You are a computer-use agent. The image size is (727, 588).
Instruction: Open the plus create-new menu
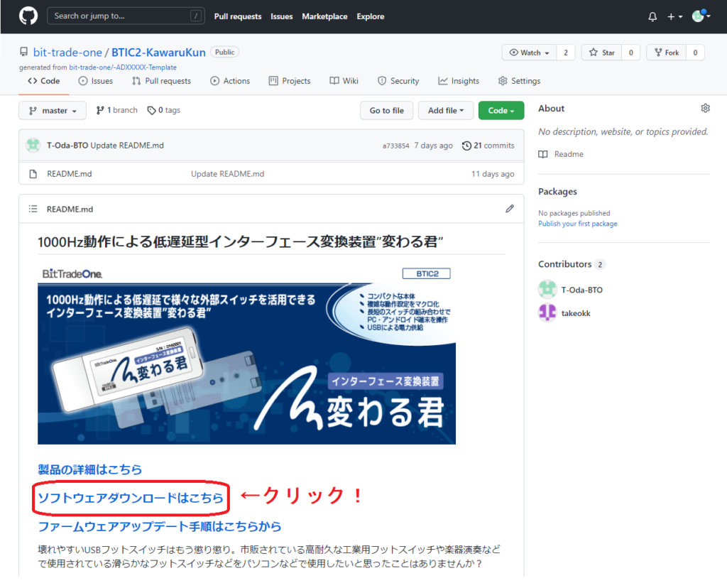[x=674, y=16]
